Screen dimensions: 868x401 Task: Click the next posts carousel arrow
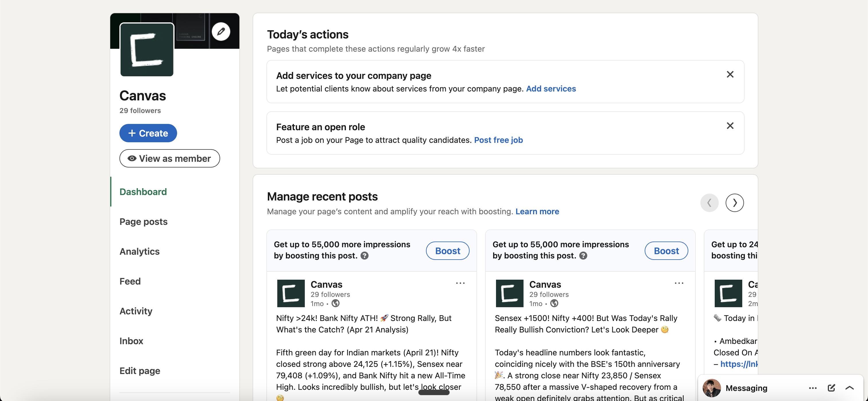click(735, 203)
